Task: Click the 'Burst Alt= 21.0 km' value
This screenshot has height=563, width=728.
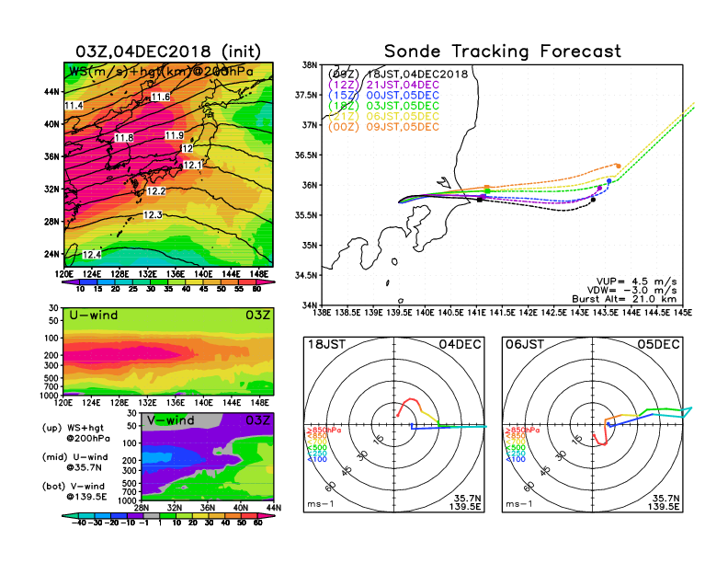Action: tap(624, 299)
